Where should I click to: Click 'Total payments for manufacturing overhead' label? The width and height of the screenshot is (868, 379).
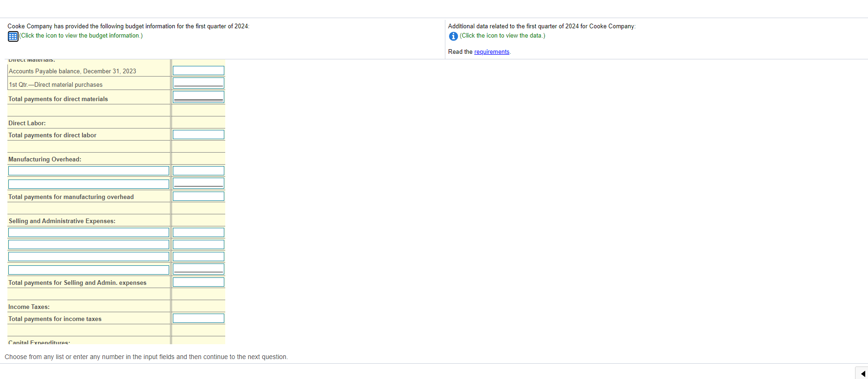point(71,197)
